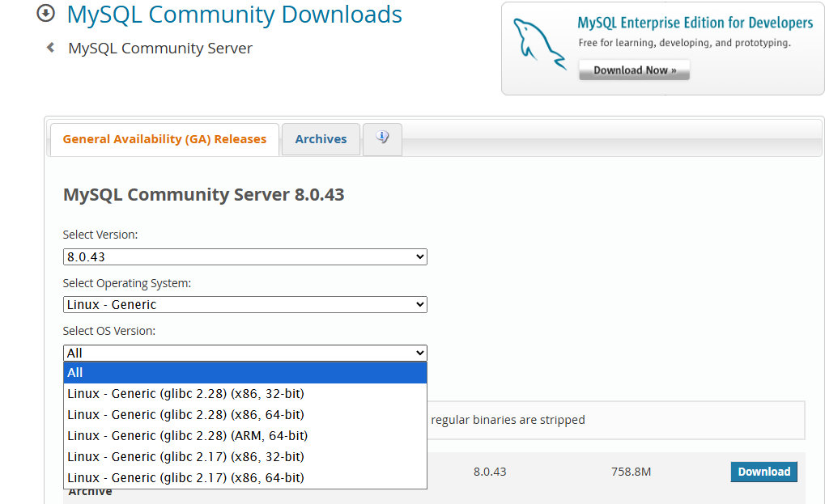Click the 8.0.43 version cell in download row
The image size is (825, 504).
tap(490, 472)
